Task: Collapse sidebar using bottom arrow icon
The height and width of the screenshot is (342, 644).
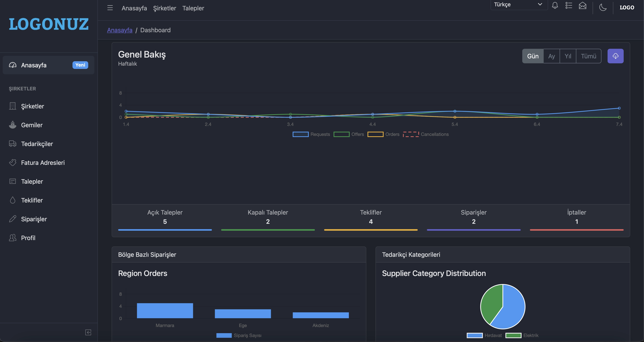Action: point(88,332)
